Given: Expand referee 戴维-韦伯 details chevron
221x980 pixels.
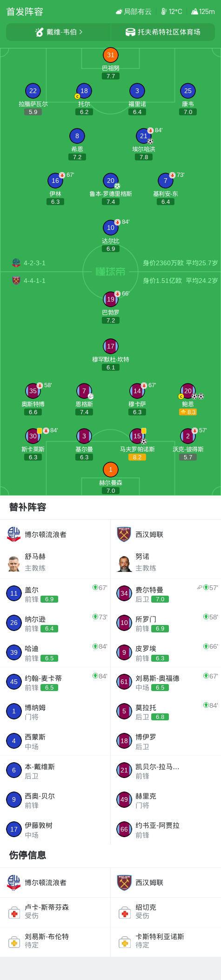Looking at the screenshot, I should pyautogui.click(x=81, y=32).
